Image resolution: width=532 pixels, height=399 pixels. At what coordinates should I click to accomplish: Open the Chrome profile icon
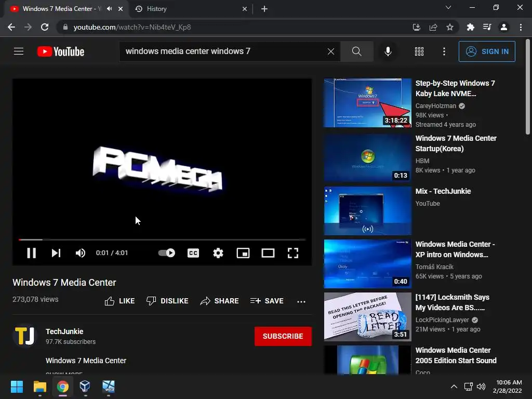[x=503, y=27]
